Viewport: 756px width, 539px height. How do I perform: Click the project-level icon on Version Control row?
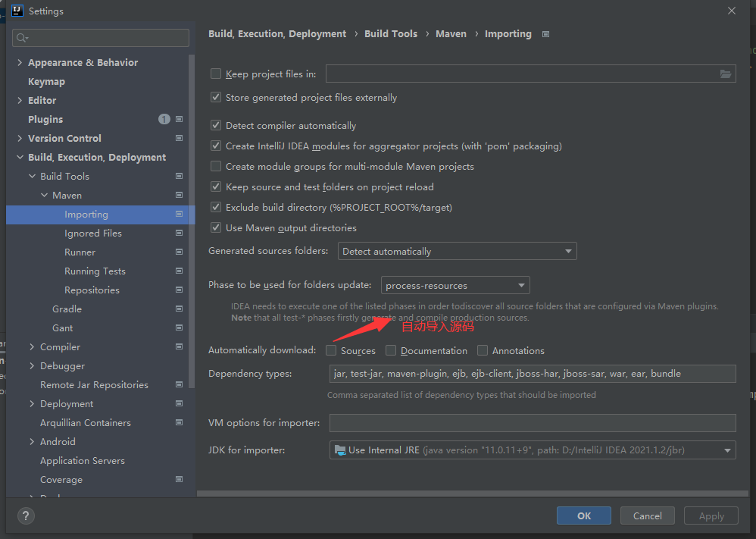(x=179, y=138)
